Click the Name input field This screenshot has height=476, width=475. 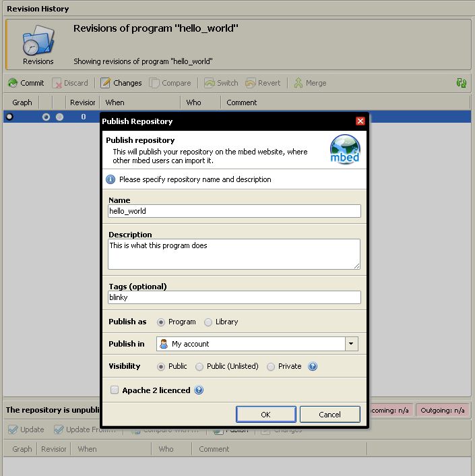[234, 211]
